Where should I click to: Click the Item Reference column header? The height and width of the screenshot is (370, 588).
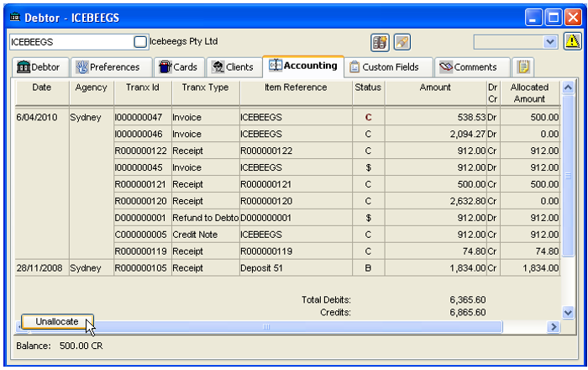(x=296, y=93)
